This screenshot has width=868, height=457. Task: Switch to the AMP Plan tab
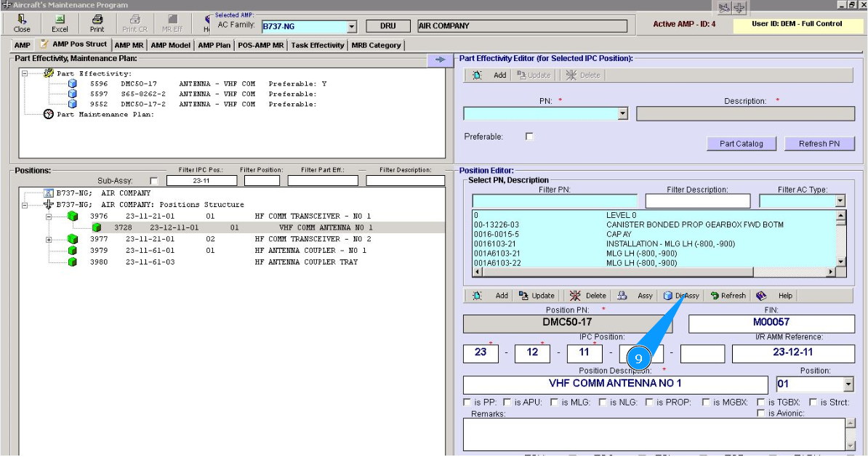[214, 45]
